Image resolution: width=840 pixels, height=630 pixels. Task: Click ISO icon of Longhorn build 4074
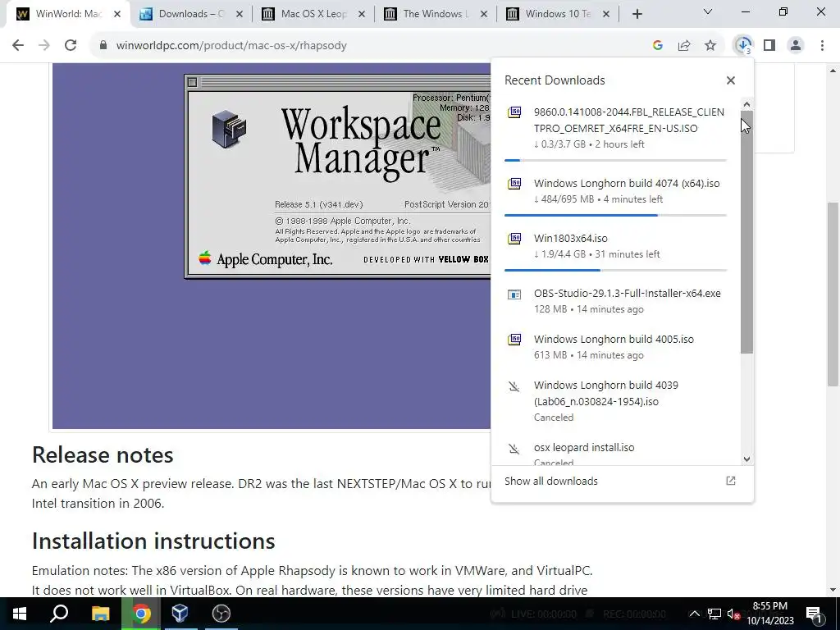coord(514,184)
